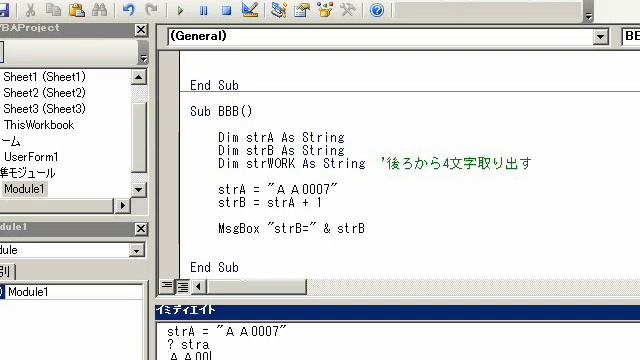This screenshot has height=360, width=640.
Task: Click the Undo arrow icon
Action: (x=129, y=10)
